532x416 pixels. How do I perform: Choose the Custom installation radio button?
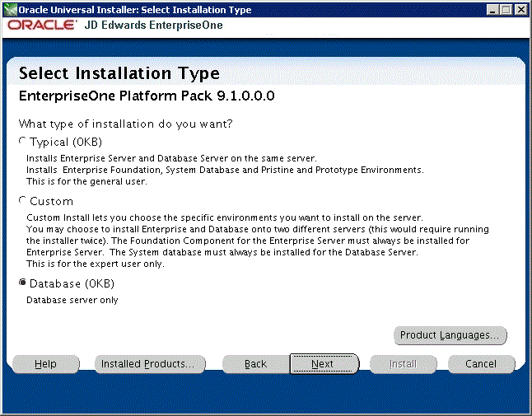(22, 200)
